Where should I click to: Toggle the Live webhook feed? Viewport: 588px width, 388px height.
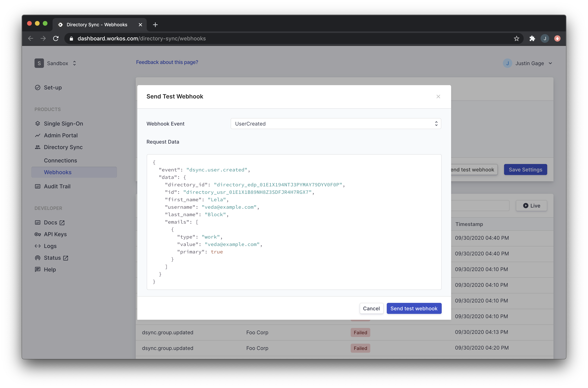[531, 205]
